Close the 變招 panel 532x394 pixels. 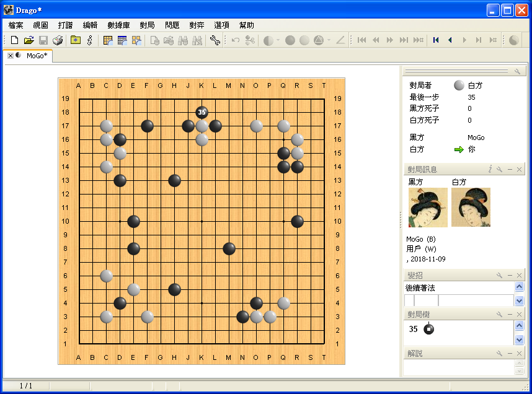click(519, 275)
